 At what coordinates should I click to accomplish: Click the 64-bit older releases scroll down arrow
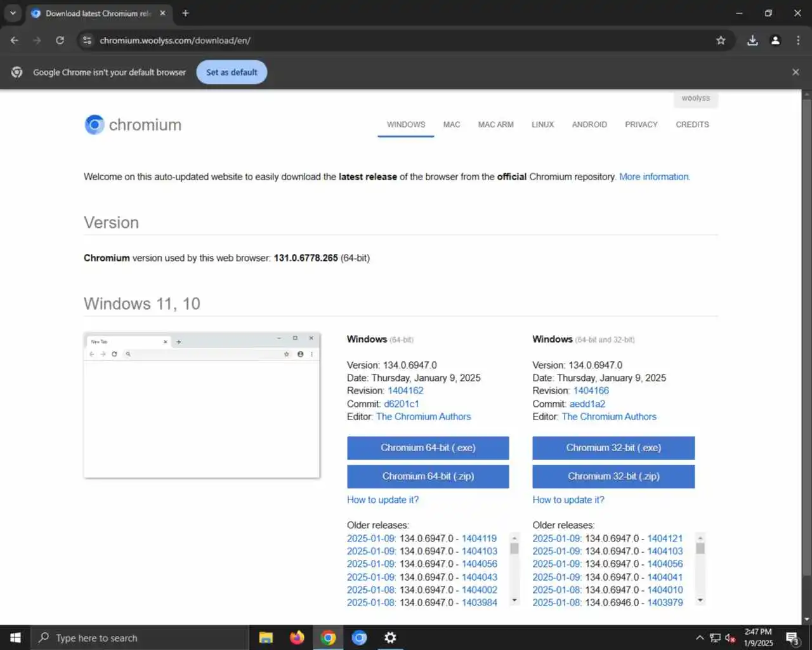[x=514, y=600]
